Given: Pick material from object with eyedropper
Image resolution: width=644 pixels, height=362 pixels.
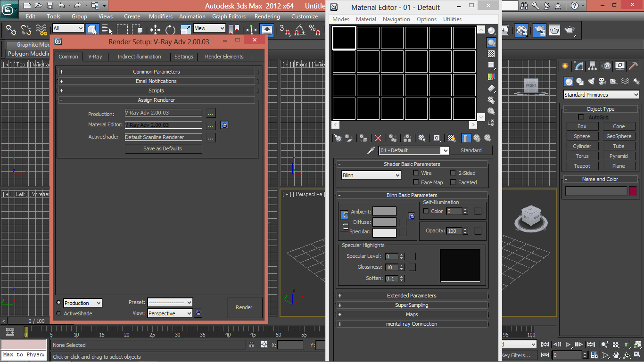Looking at the screenshot, I should [x=371, y=150].
